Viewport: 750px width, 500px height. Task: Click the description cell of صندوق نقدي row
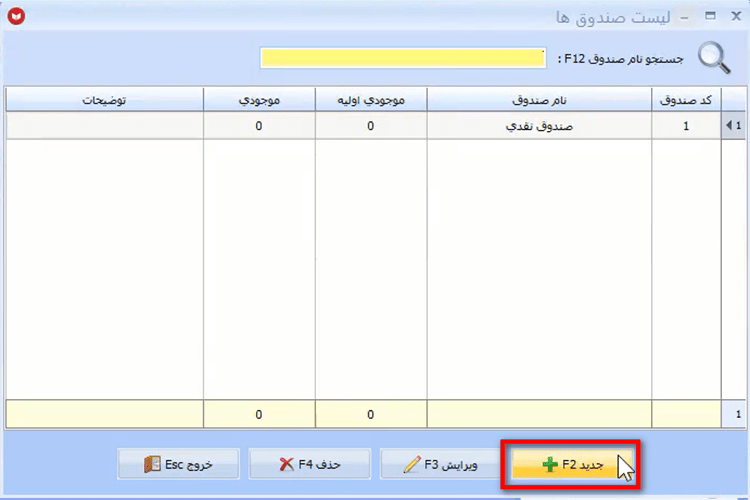[104, 126]
